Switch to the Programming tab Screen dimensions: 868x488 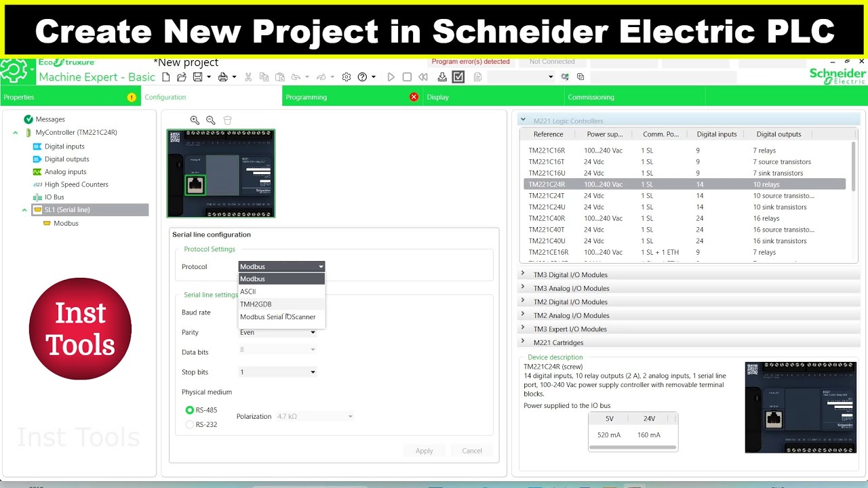point(306,96)
